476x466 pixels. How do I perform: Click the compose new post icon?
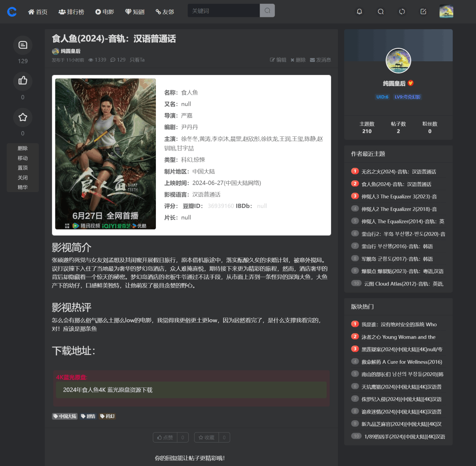click(x=423, y=12)
